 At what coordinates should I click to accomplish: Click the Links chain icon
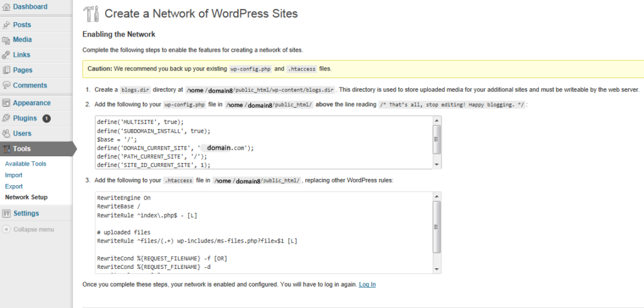(x=6, y=55)
